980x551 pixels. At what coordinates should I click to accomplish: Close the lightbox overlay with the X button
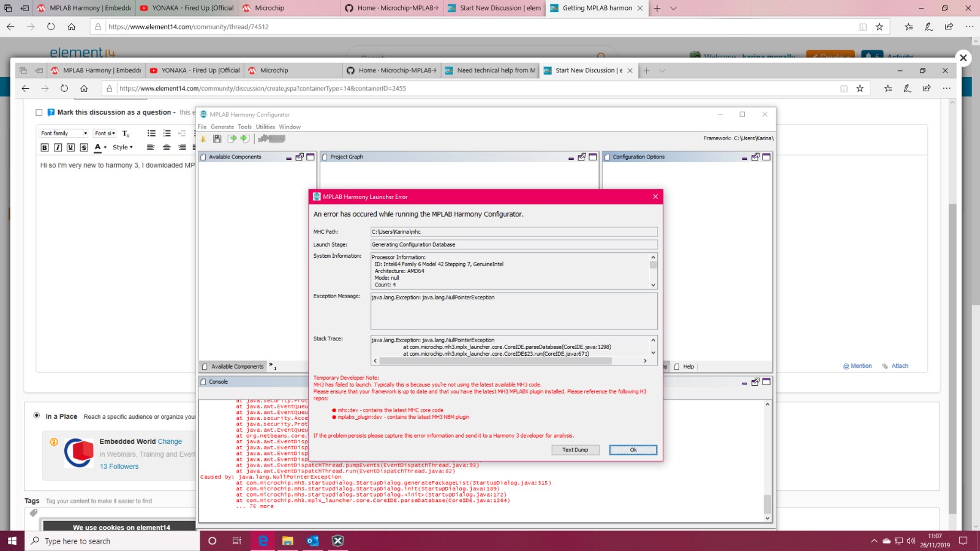[x=963, y=58]
